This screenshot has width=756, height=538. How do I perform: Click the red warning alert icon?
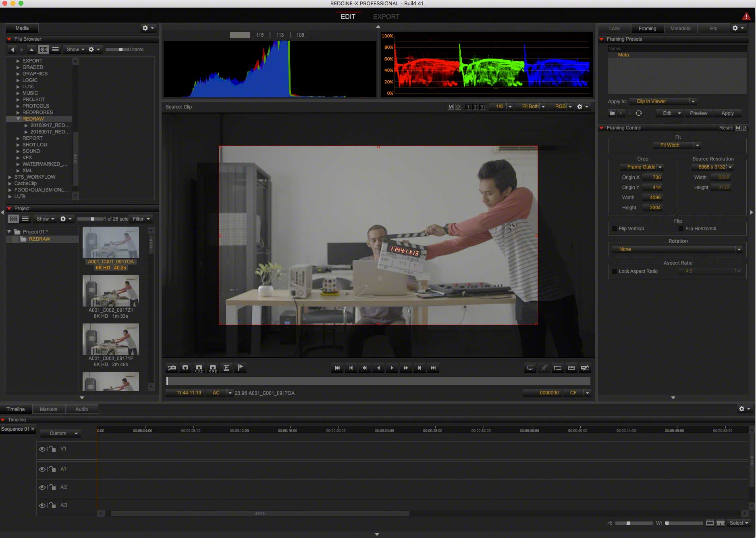(746, 16)
